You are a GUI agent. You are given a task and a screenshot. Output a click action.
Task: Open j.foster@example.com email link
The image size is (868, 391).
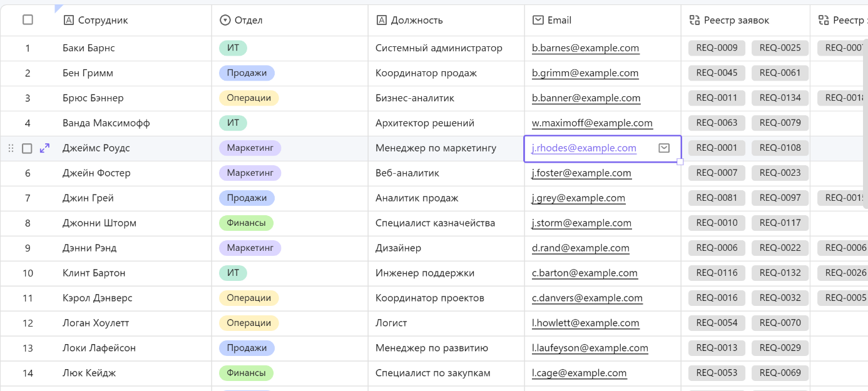[x=581, y=173]
